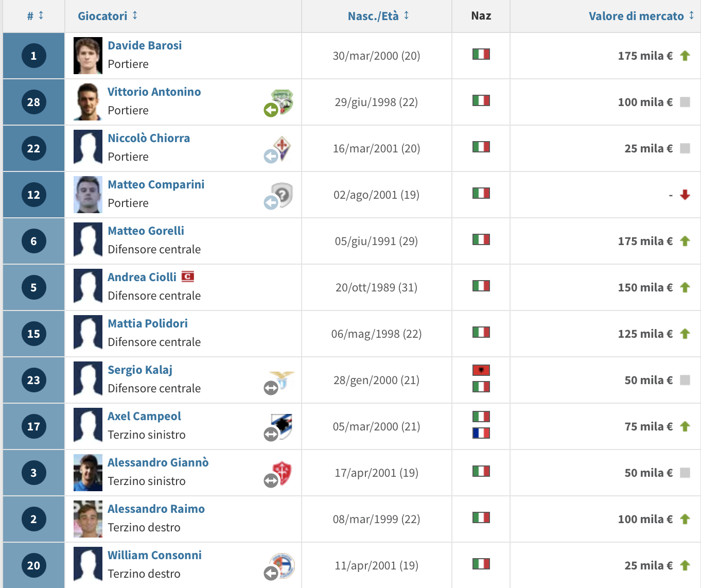Click the unknown club shield beside Matteo Comparini
Viewport: 701px width, 588px height.
pos(282,194)
